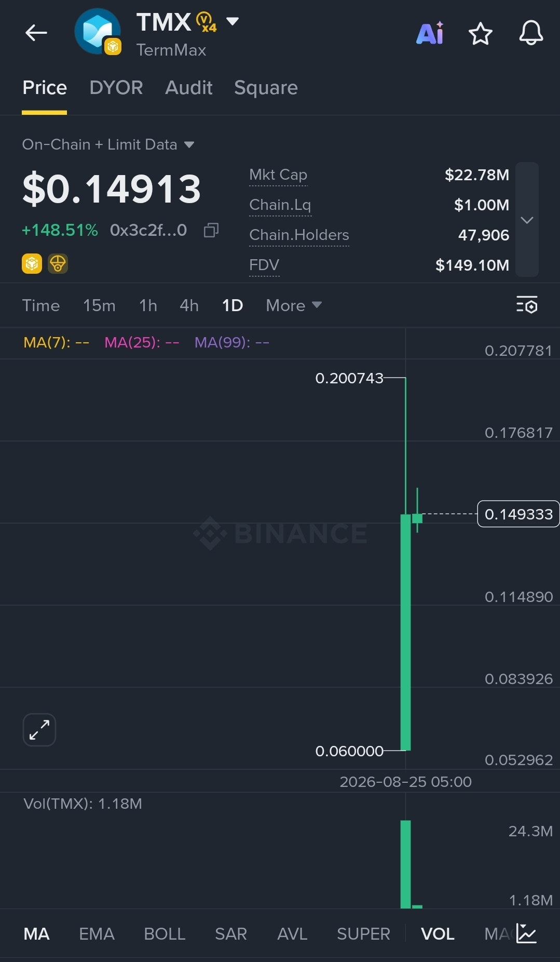Select the Time chart interval

[41, 305]
